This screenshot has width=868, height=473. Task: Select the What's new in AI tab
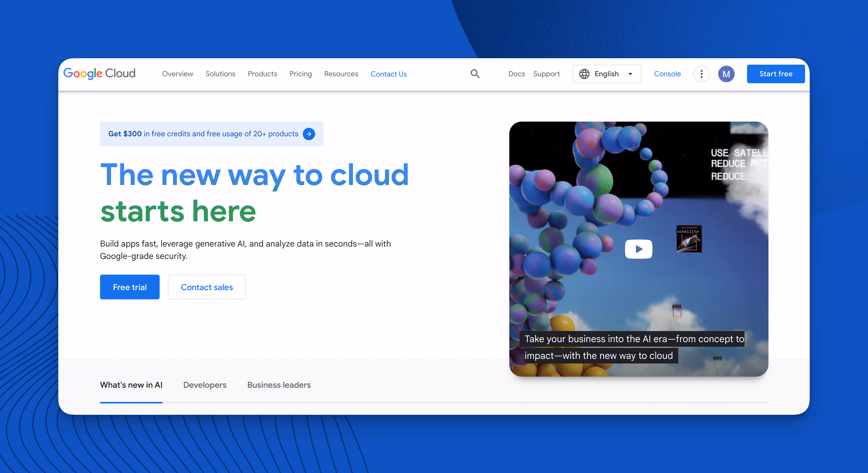pyautogui.click(x=131, y=385)
